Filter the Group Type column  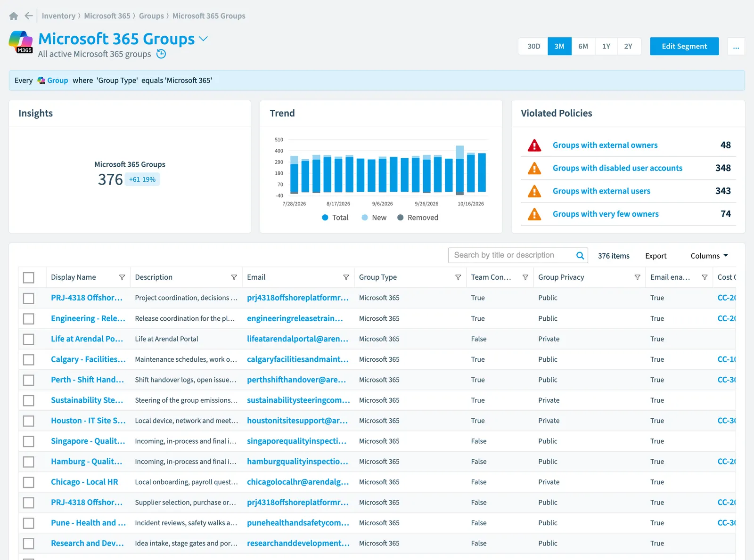click(458, 277)
